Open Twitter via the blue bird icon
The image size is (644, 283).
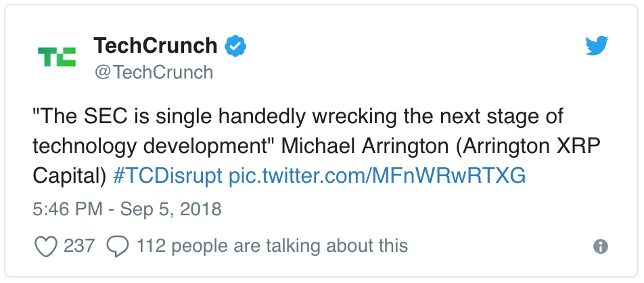[x=598, y=47]
